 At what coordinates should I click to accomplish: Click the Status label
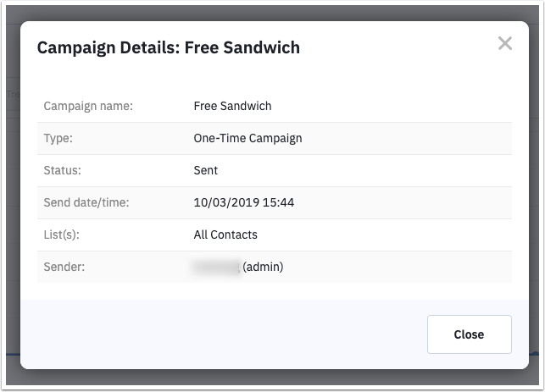62,170
